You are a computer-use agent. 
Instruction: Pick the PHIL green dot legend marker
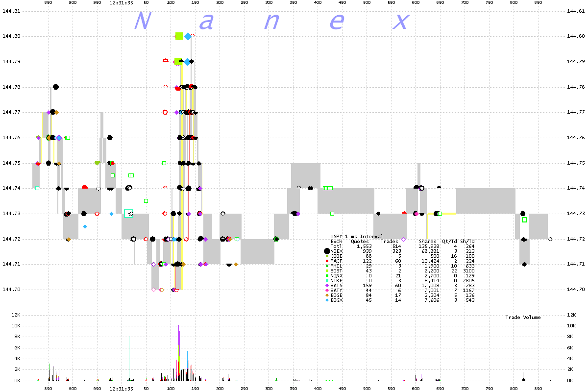[x=326, y=266]
